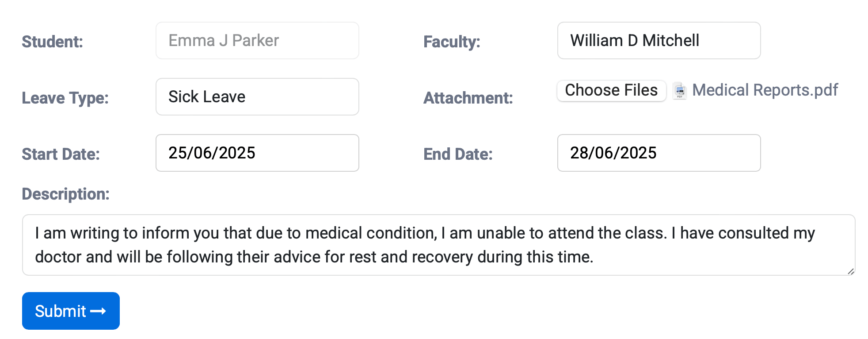Click the Leave Type label
868x339 pixels.
(65, 98)
